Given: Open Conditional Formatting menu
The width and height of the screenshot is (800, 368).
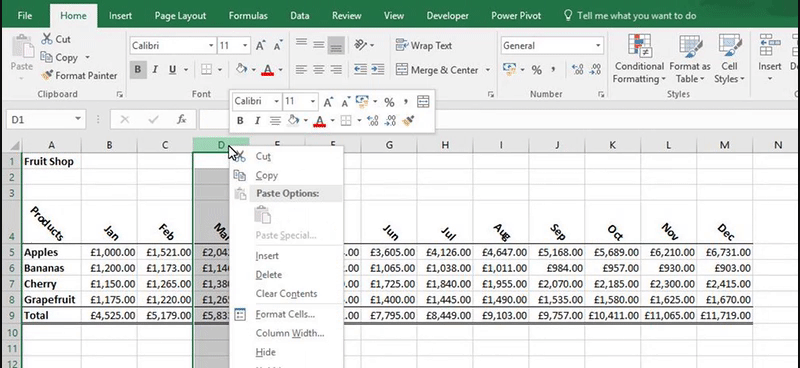Looking at the screenshot, I should 639,59.
